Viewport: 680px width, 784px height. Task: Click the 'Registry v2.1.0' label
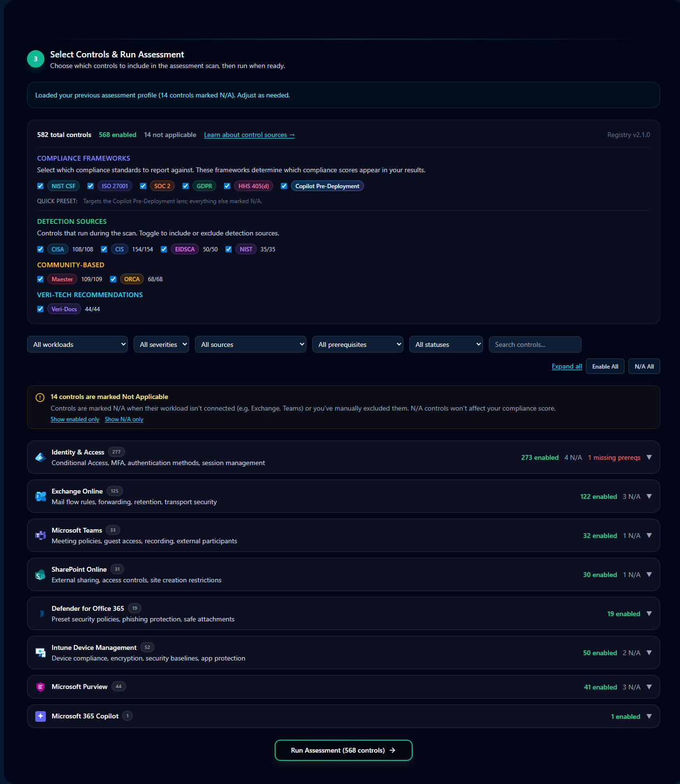point(628,135)
